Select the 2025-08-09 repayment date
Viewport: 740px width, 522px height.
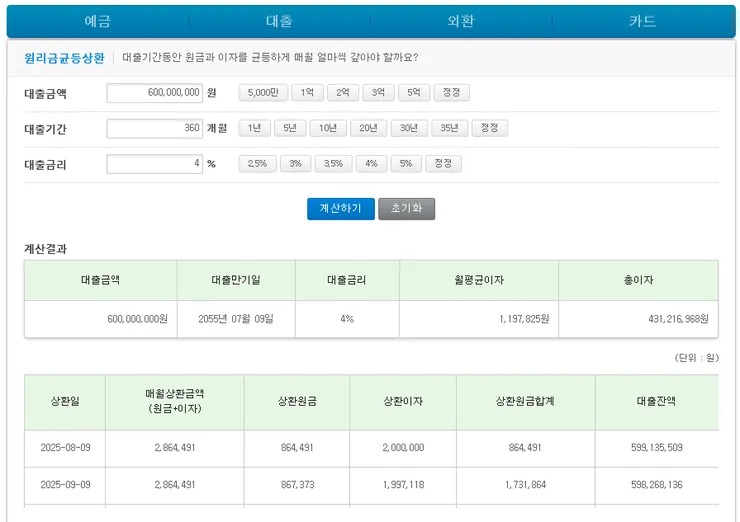[65, 447]
